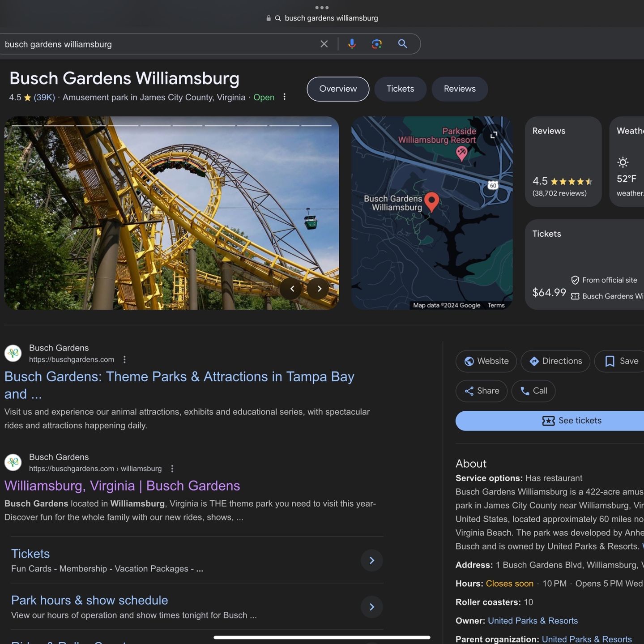Click the See tickets button
Viewport: 644px width, 644px height.
[x=550, y=421]
